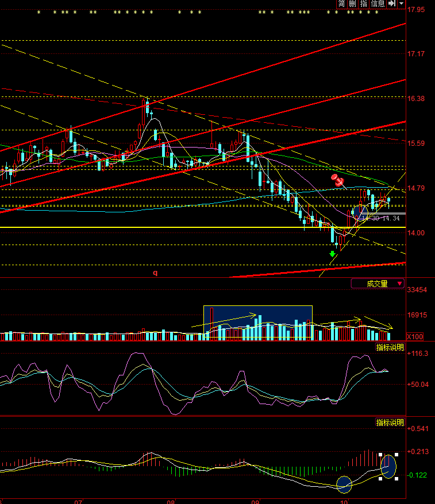The image size is (435, 504).
Task: Click the 10 month label on the time axis
Action: (x=344, y=502)
